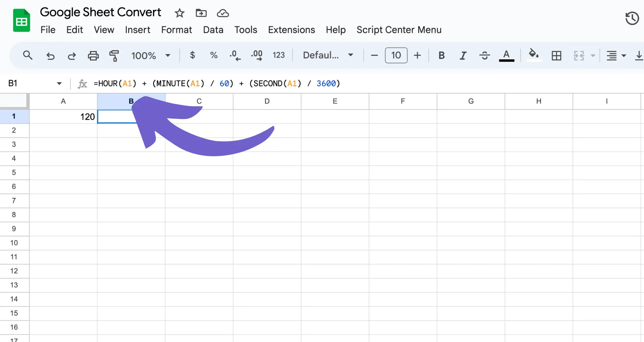Select column D header
Viewport: 644px width, 342px height.
coord(267,101)
